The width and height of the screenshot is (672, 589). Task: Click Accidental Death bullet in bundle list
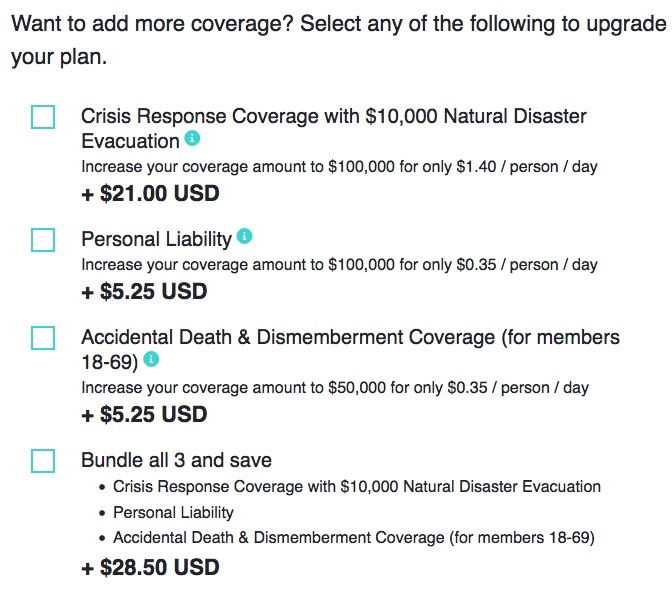point(354,538)
